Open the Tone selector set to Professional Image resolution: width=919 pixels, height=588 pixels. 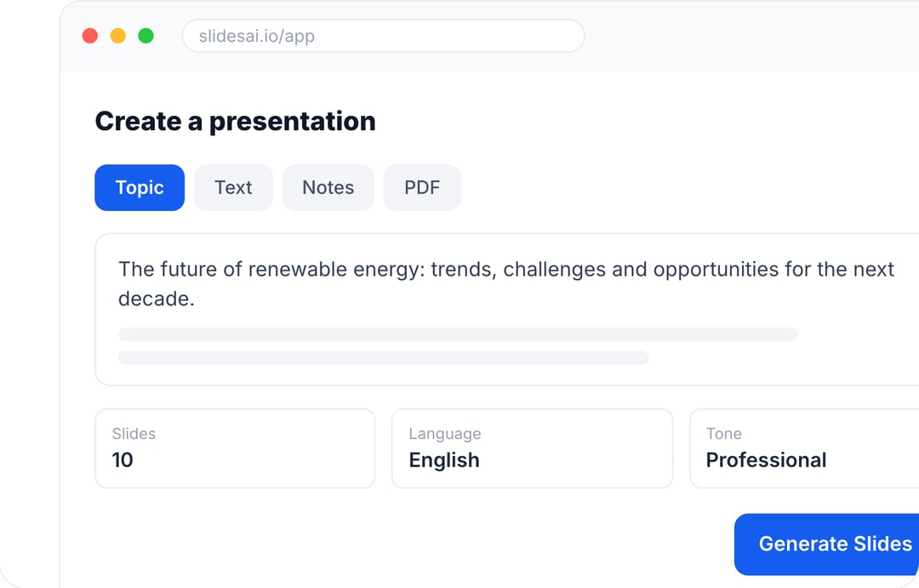[x=804, y=448]
